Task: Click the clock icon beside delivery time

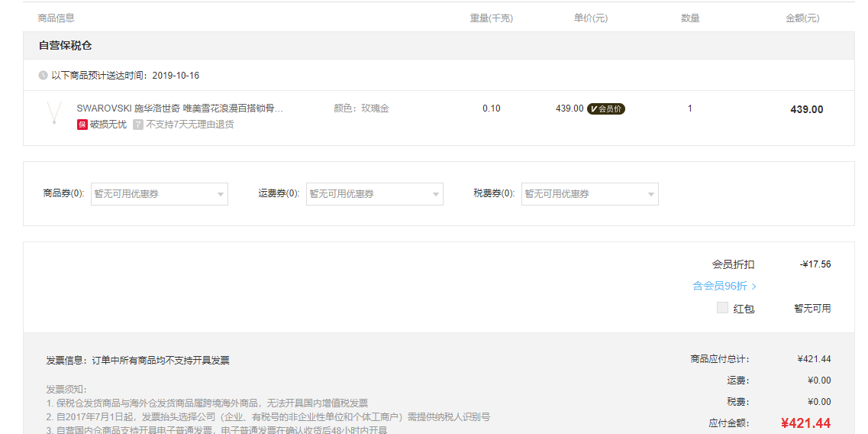Action: 43,76
